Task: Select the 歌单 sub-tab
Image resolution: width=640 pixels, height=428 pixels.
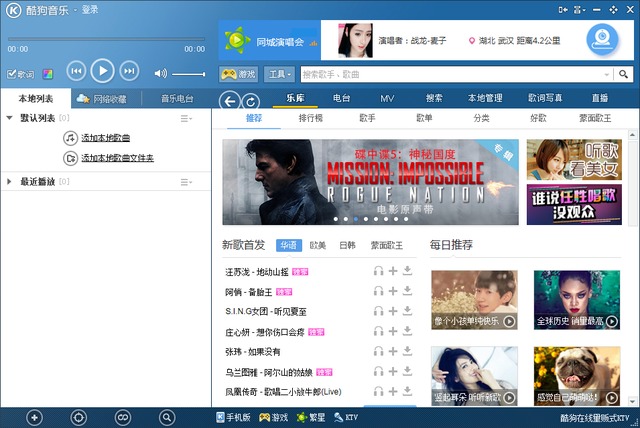Action: coord(424,118)
